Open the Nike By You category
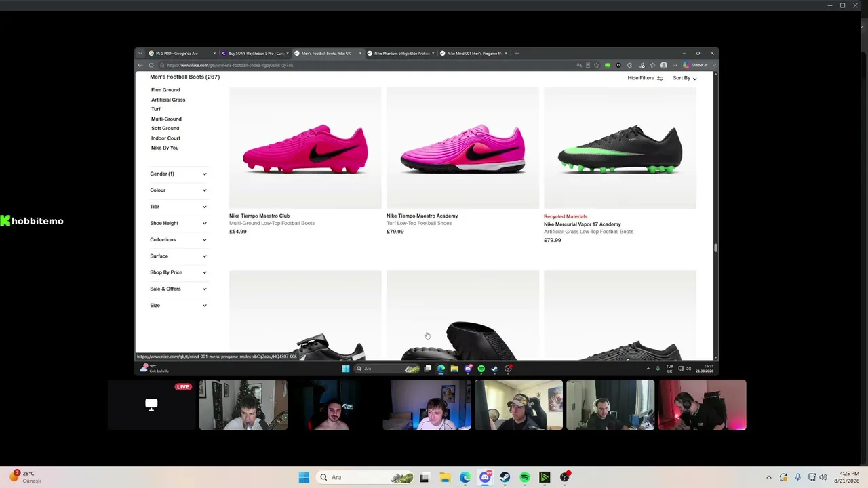The height and width of the screenshot is (488, 868). [x=165, y=148]
